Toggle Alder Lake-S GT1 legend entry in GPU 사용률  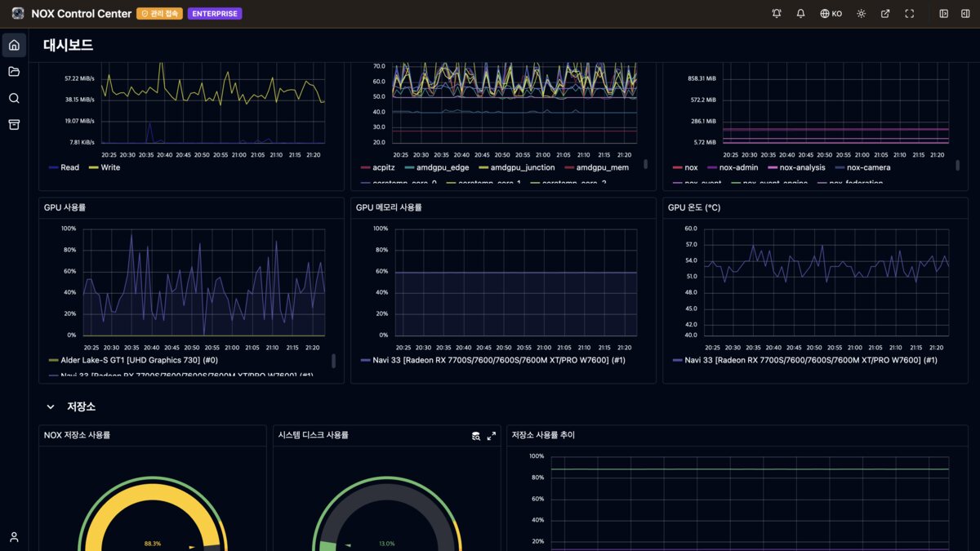tap(133, 360)
